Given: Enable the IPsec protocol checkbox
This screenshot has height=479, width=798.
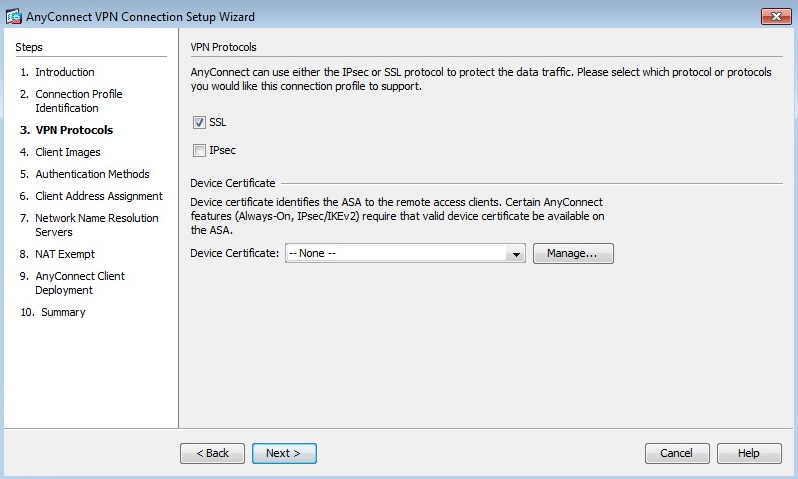Looking at the screenshot, I should 199,150.
